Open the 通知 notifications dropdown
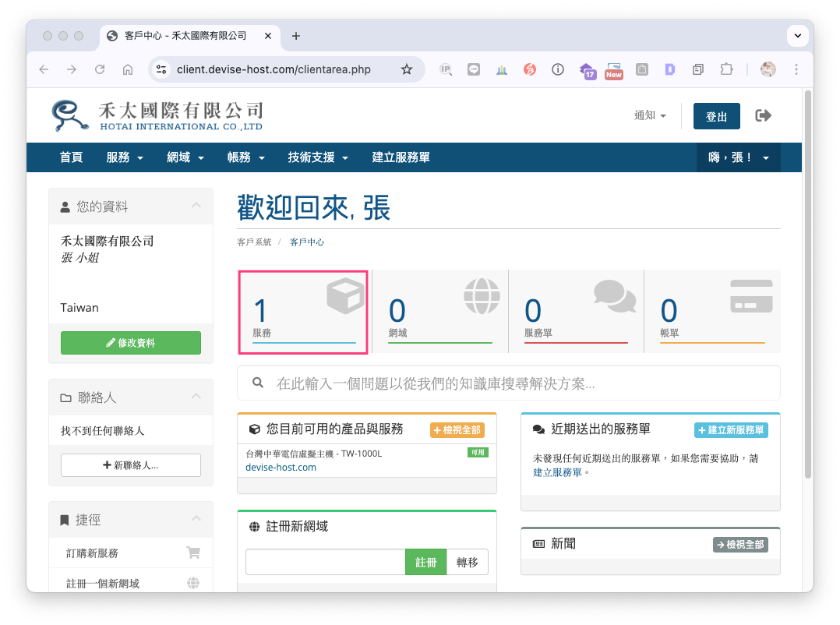The height and width of the screenshot is (625, 840). (650, 116)
